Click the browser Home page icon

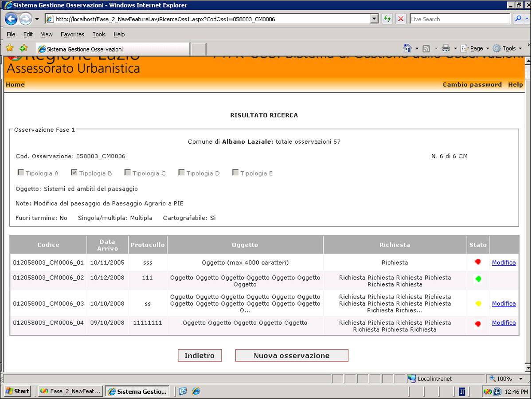click(x=407, y=48)
